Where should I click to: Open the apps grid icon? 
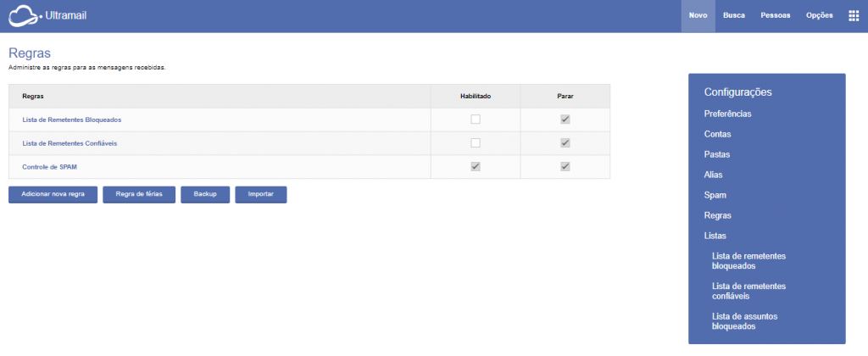[x=853, y=15]
